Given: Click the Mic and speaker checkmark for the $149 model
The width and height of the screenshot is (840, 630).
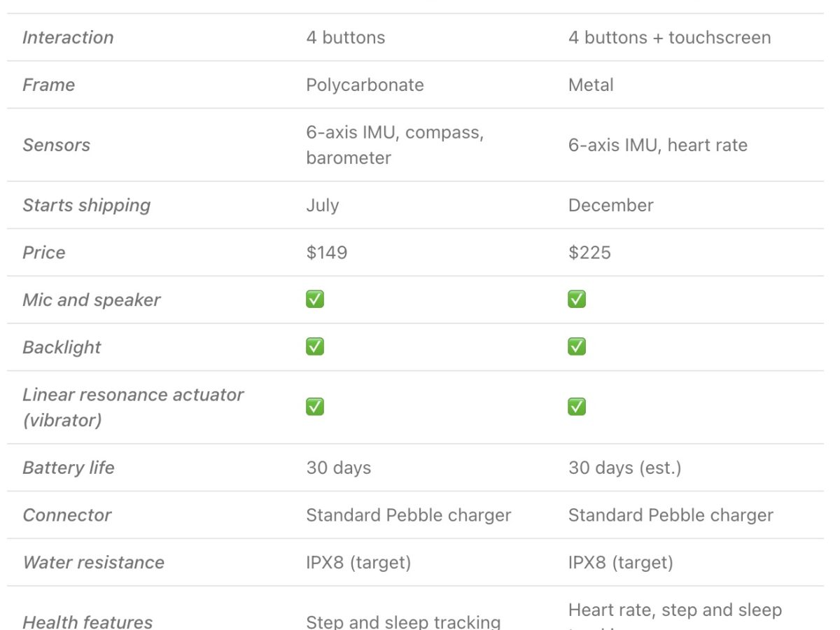Looking at the screenshot, I should point(315,300).
